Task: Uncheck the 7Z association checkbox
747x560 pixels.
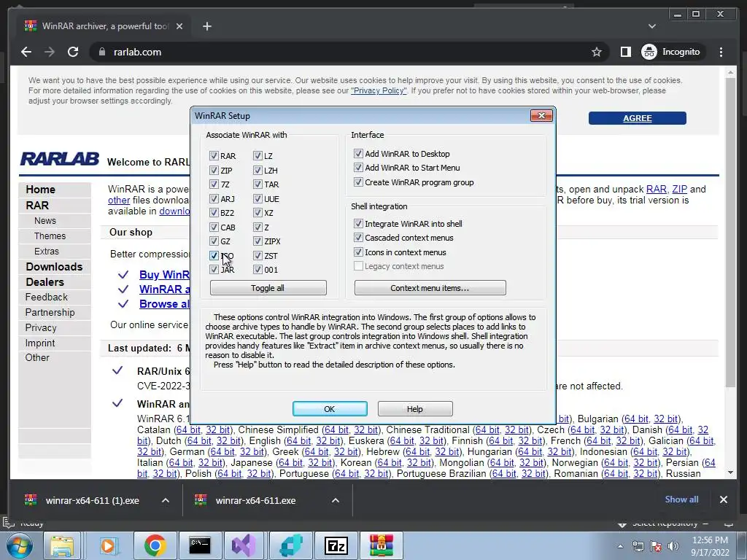Action: coord(214,184)
